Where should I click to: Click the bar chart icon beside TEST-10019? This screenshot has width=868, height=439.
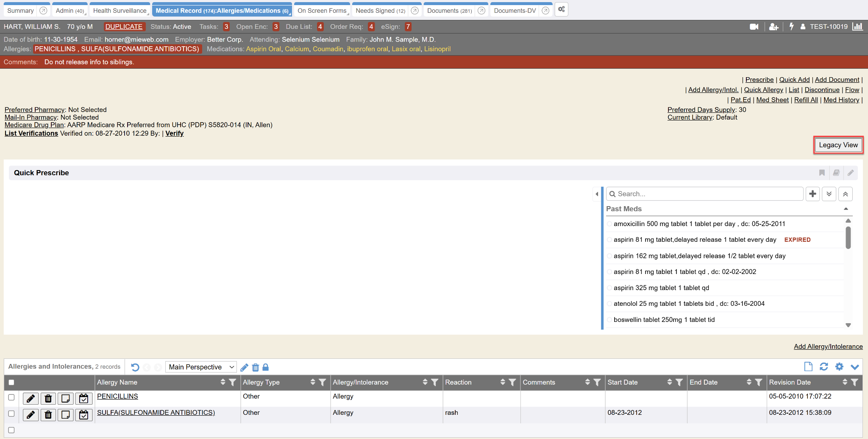point(857,27)
